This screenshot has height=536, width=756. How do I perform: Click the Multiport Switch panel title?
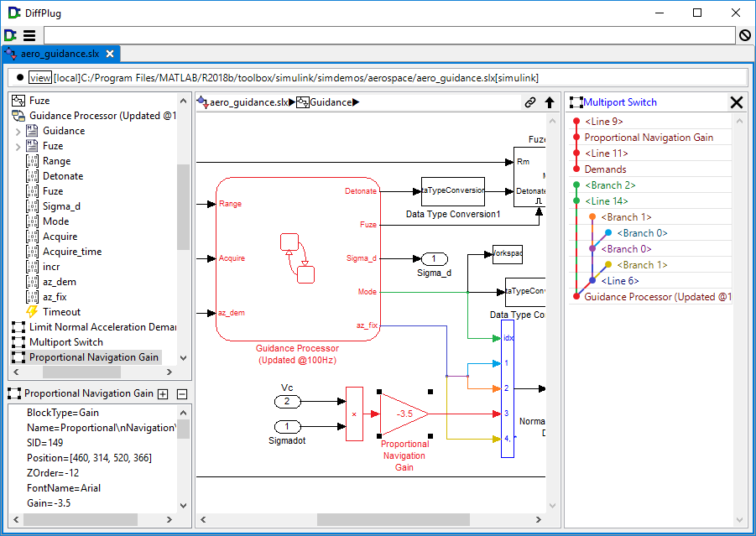tap(620, 102)
